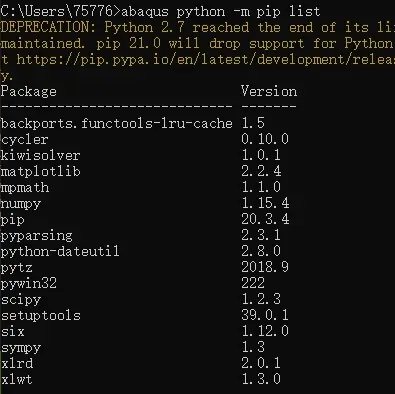Click the scipy package entry
395x394 pixels.
21,300
